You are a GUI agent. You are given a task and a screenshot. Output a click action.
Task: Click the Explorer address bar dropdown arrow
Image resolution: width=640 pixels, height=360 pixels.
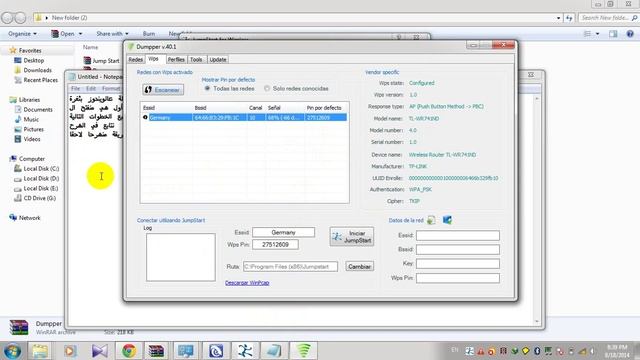click(x=558, y=18)
